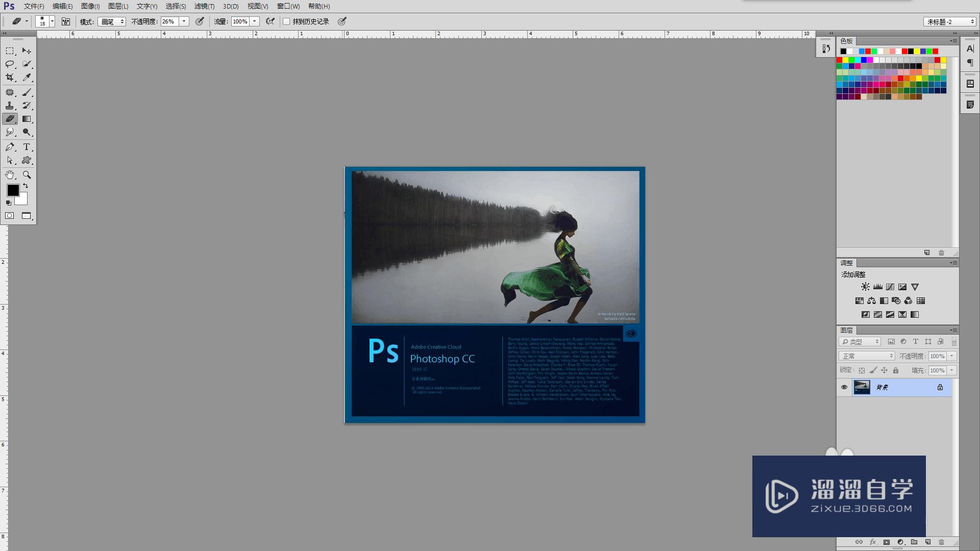Open the 帮助(H) menu
The image size is (980, 551).
point(319,6)
